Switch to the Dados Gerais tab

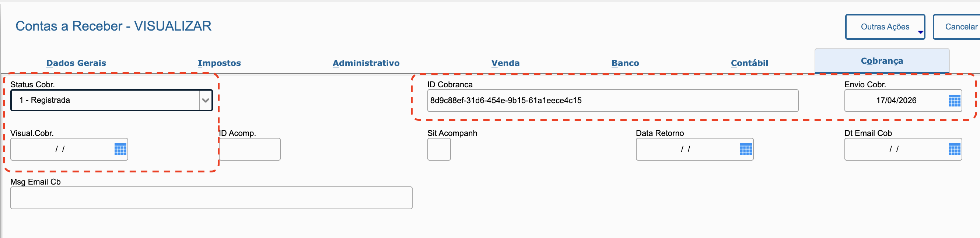click(76, 63)
